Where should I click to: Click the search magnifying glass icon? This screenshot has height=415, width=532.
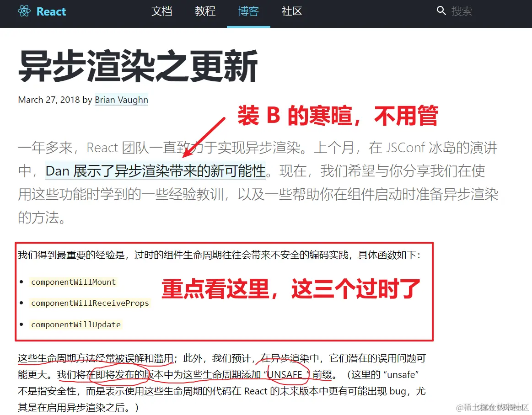coord(441,11)
